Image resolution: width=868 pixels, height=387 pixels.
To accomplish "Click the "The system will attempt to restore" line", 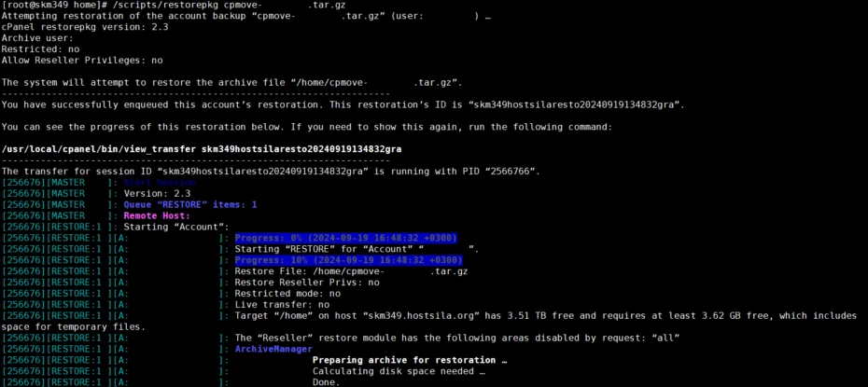I will [232, 83].
